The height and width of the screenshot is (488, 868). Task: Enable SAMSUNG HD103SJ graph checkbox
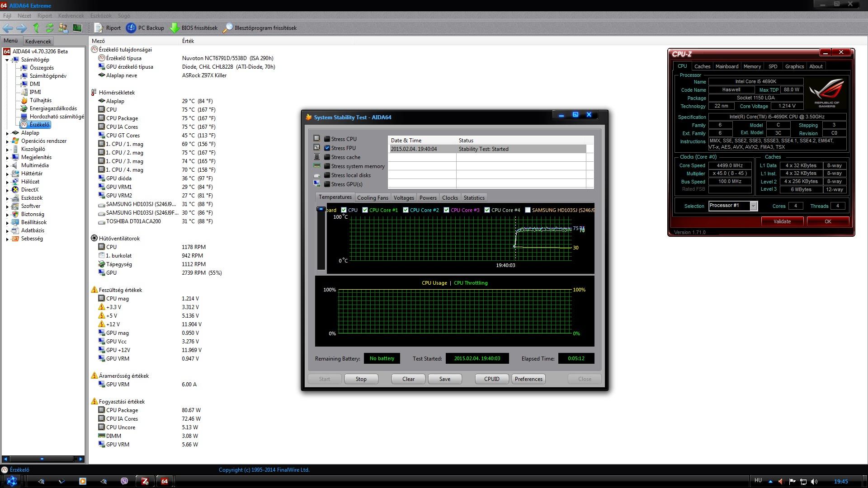[528, 210]
